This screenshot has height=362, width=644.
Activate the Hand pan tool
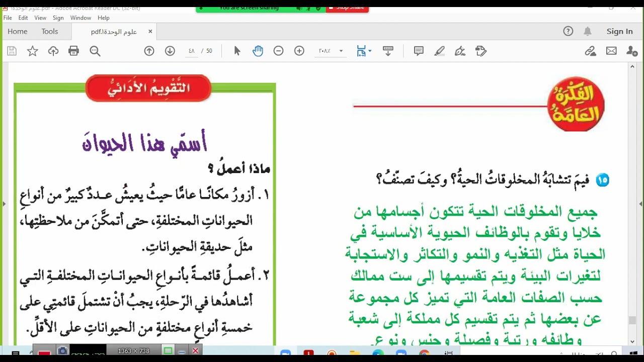click(258, 51)
